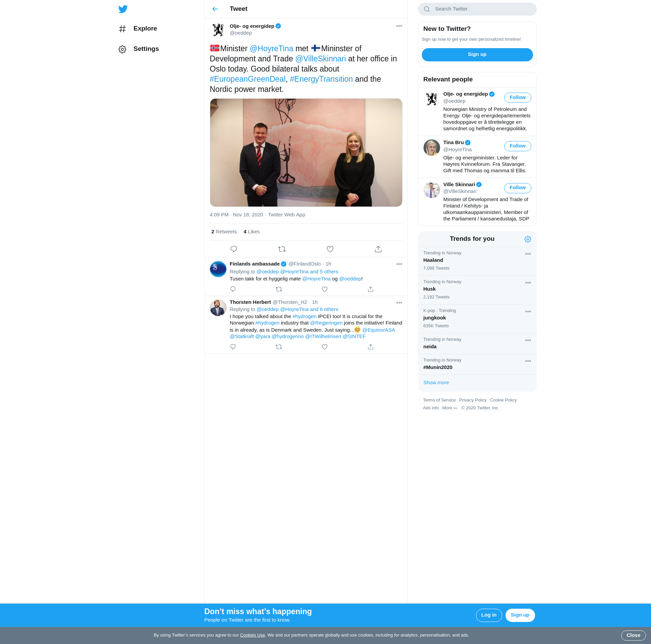Go back using the arrow icon
The image size is (651, 644).
[215, 9]
